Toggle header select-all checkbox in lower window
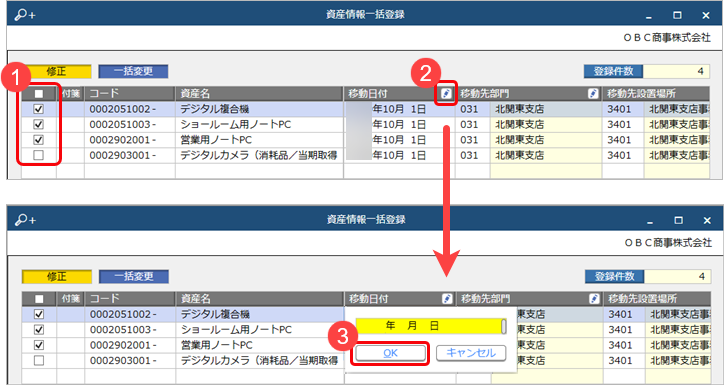The width and height of the screenshot is (724, 385). pos(39,299)
